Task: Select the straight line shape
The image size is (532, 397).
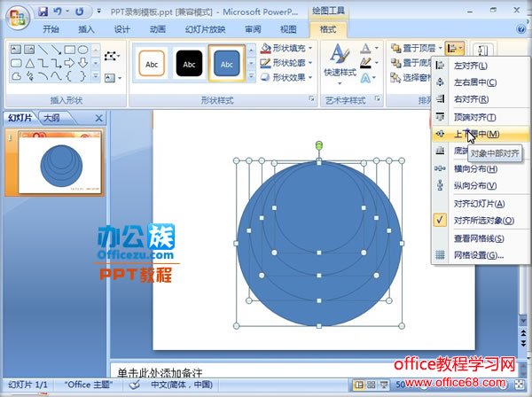Action: (43, 50)
